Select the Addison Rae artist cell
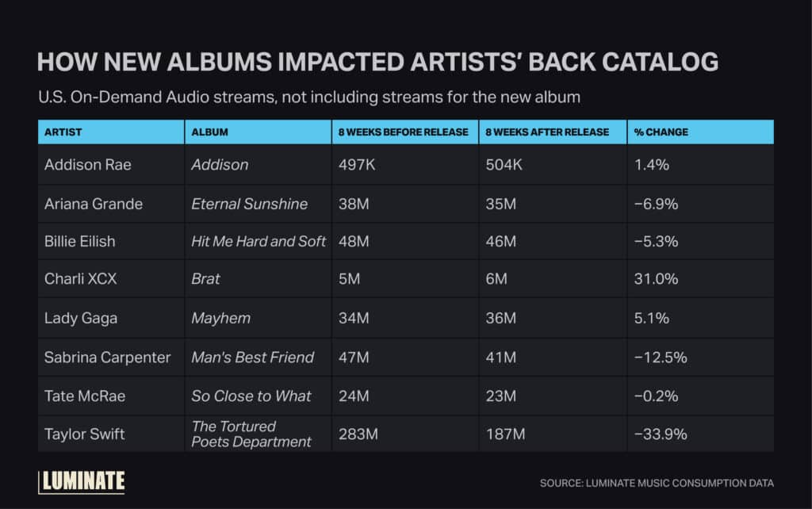 coord(87,165)
